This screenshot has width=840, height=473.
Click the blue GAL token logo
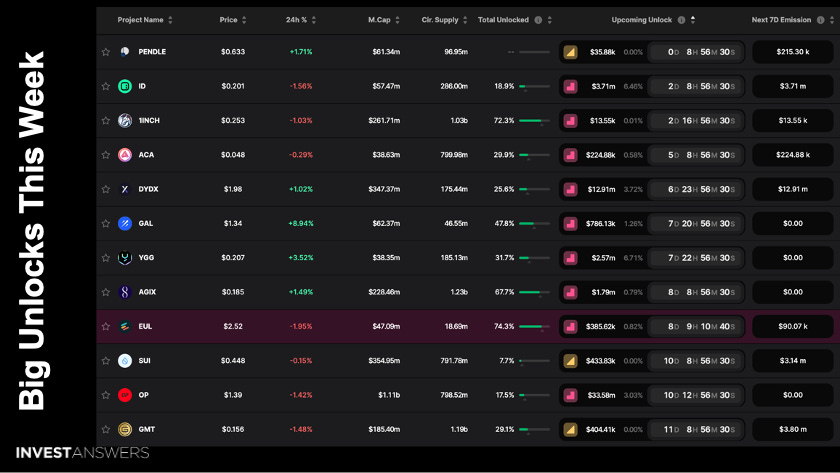pyautogui.click(x=125, y=223)
